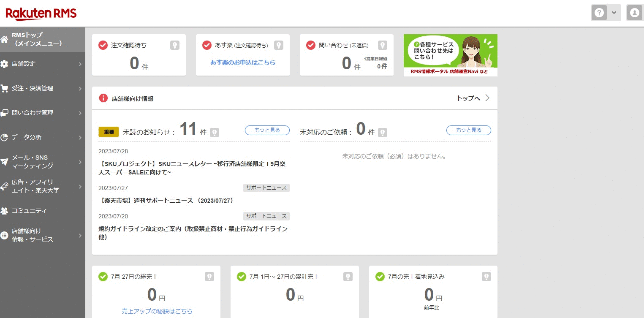Select RMSトップ(メインメニュー) in sidebar
The height and width of the screenshot is (318, 644).
(x=43, y=39)
